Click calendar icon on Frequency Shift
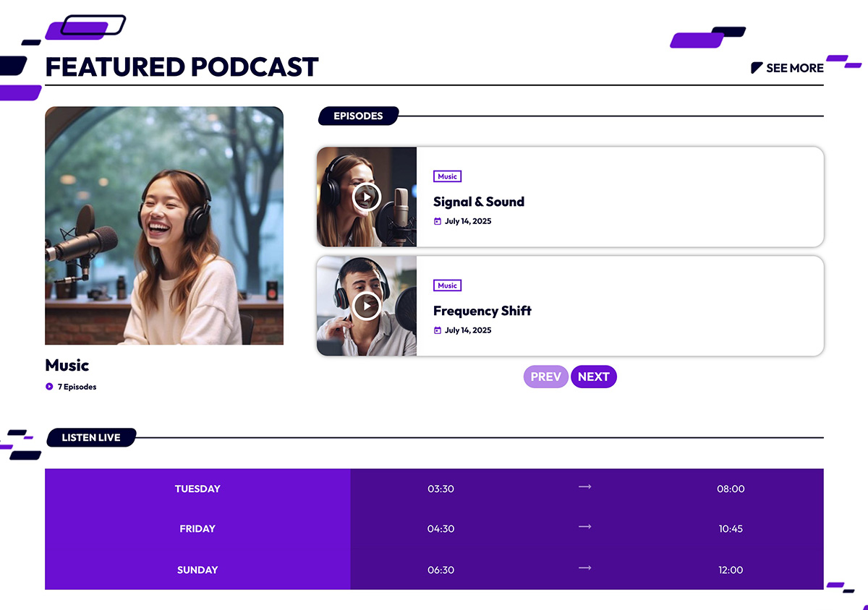 [437, 330]
